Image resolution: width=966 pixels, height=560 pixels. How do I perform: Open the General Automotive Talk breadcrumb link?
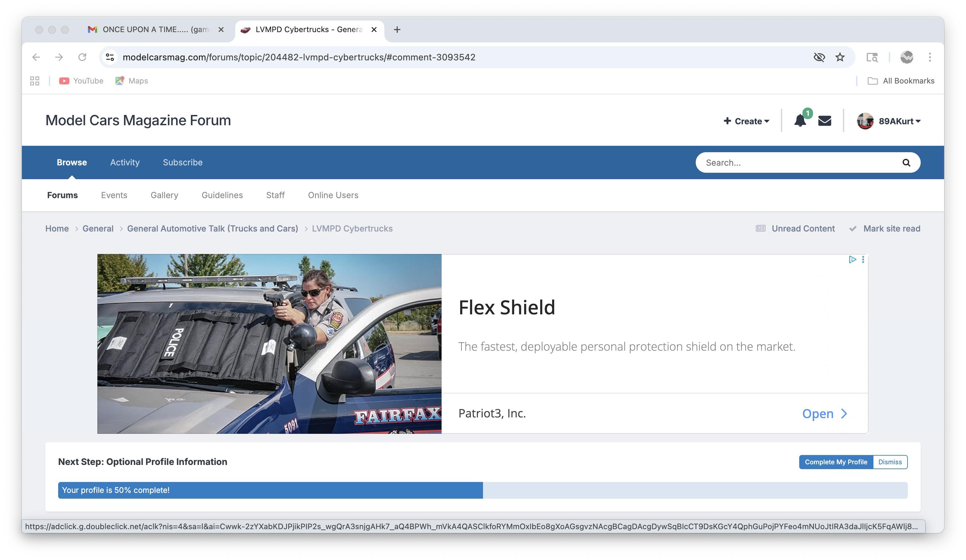point(213,228)
